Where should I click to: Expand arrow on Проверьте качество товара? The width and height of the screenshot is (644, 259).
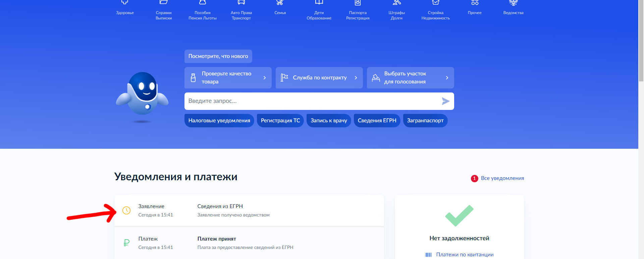click(x=265, y=78)
